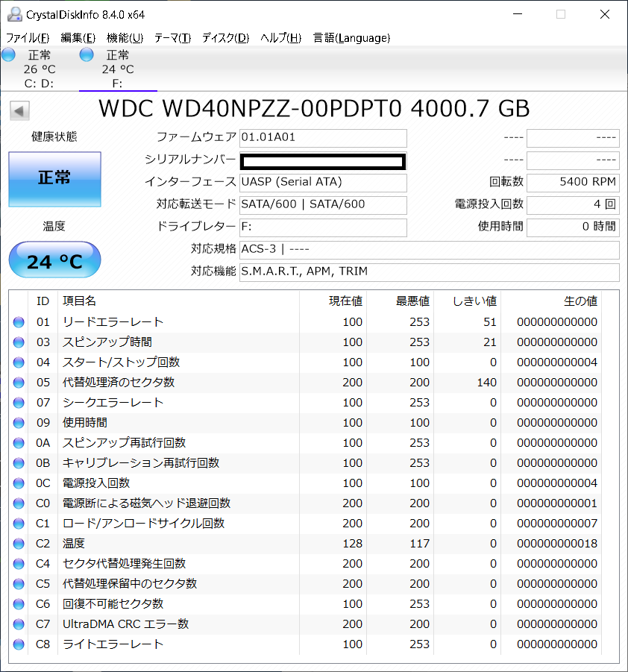
Task: Click the 項目名 column header
Action: 178,301
